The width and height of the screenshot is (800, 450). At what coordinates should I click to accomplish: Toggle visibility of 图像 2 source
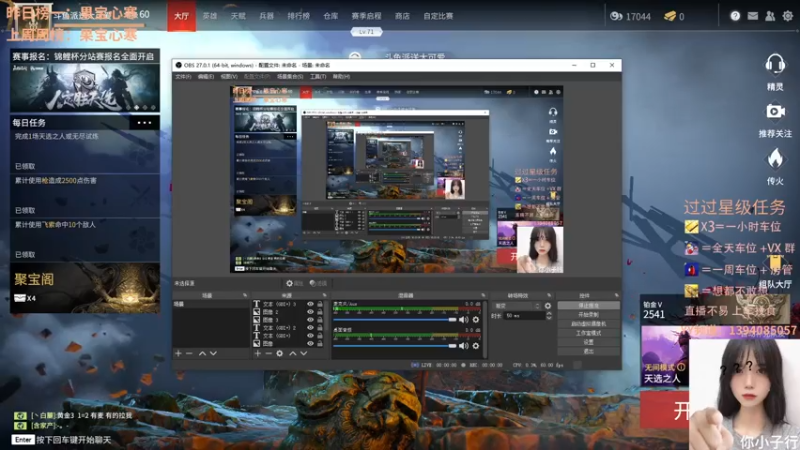coord(310,312)
